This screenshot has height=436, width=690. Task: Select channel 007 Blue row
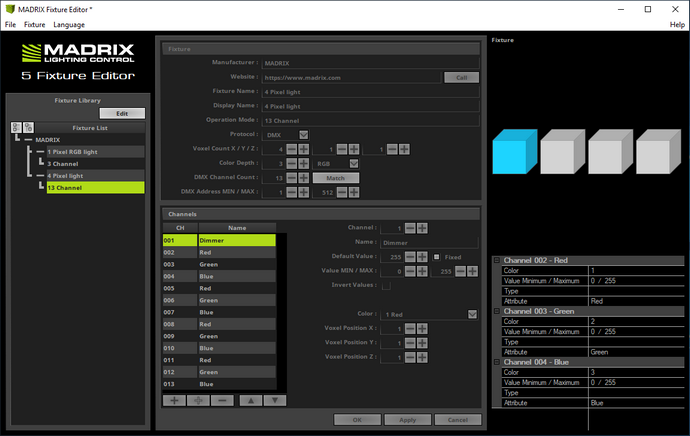click(219, 312)
